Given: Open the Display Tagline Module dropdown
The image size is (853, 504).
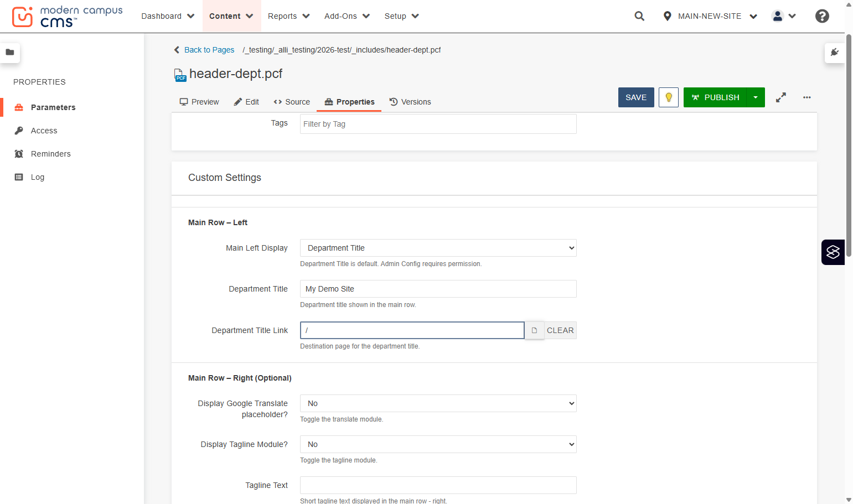Looking at the screenshot, I should click(x=438, y=444).
